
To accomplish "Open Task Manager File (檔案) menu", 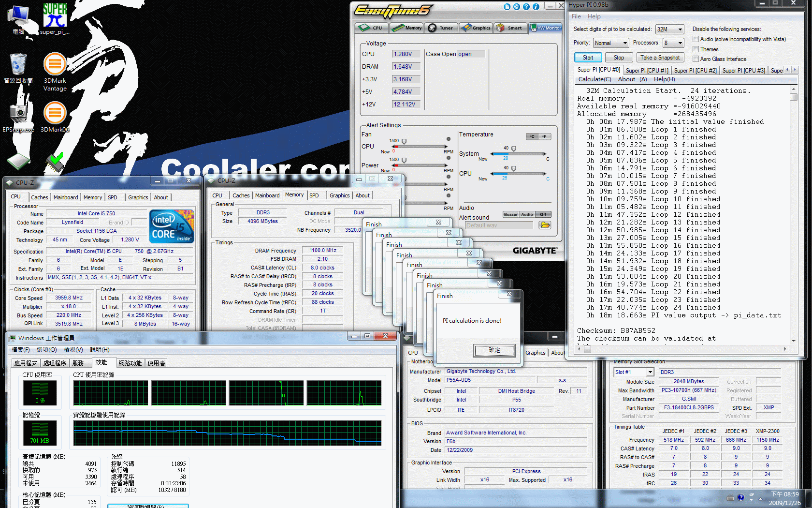I will click(x=20, y=350).
